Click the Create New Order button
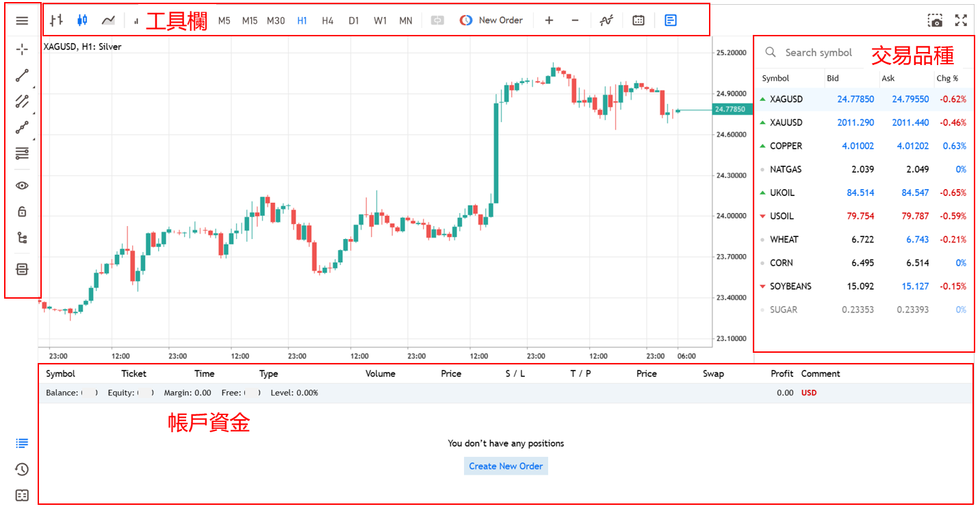980x511 pixels. (x=506, y=466)
